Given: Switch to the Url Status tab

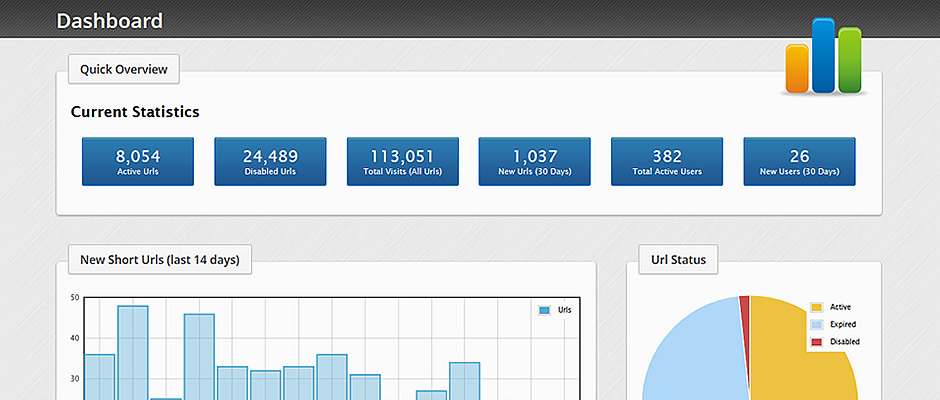Looking at the screenshot, I should coord(678,260).
